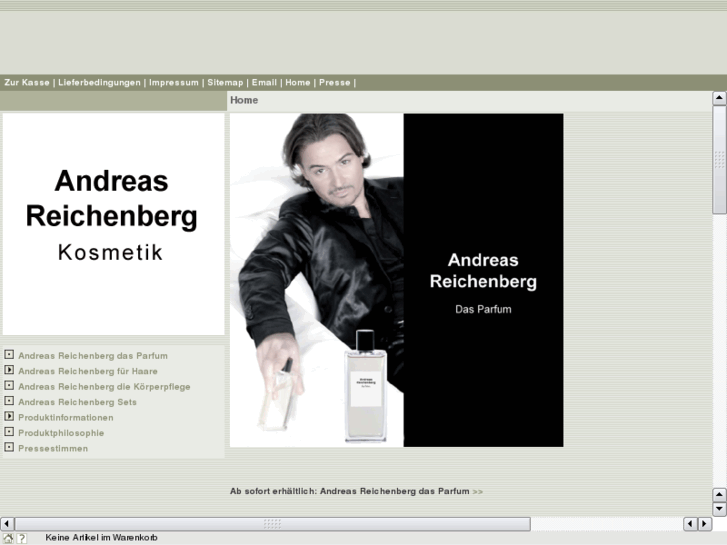This screenshot has height=545, width=727.
Task: Expand arrow icon beside Produktinformationen
Action: coord(9,417)
